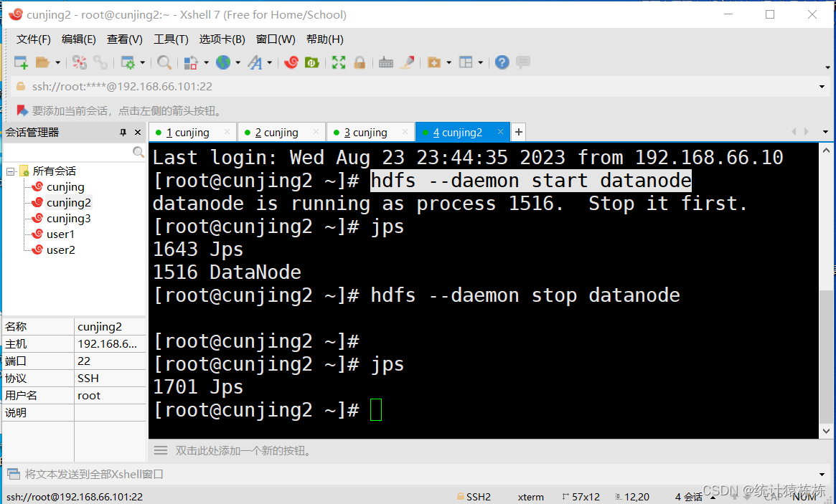Click the color scheme toolbar icon

191,62
